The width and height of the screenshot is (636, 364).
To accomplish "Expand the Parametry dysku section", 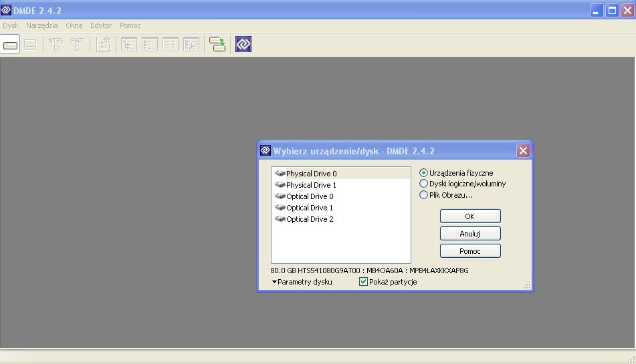I will [302, 282].
